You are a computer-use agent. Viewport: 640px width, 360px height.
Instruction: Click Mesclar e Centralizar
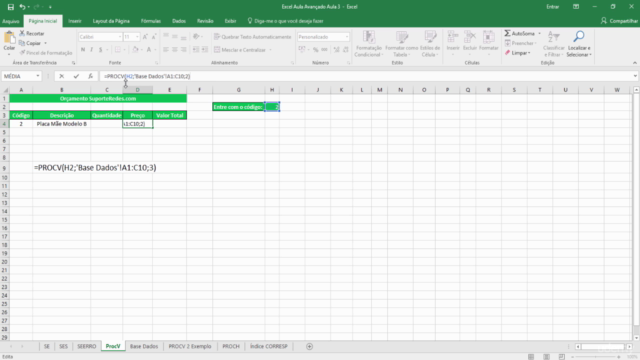click(x=240, y=50)
